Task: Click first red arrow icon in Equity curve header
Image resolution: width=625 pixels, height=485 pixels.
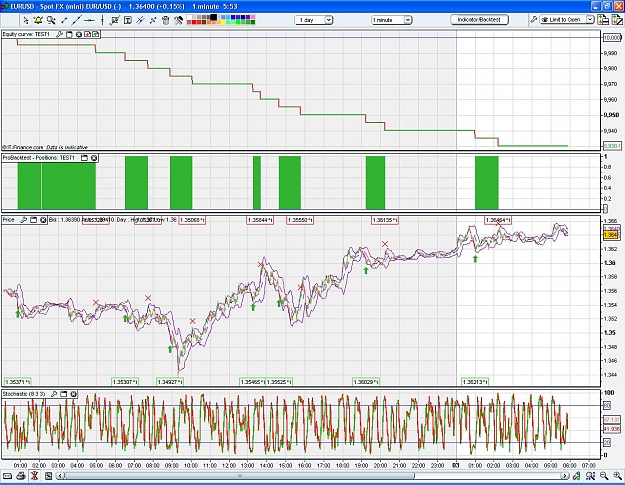Action: click(87, 34)
